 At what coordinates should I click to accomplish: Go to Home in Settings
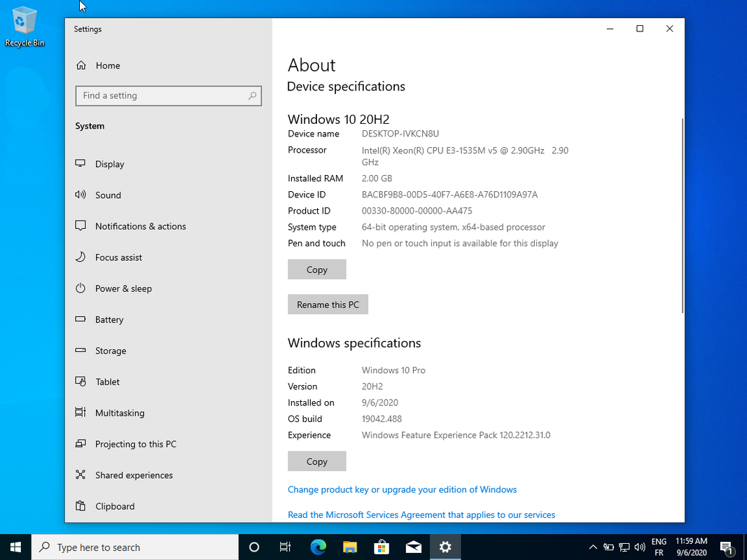[168, 65]
